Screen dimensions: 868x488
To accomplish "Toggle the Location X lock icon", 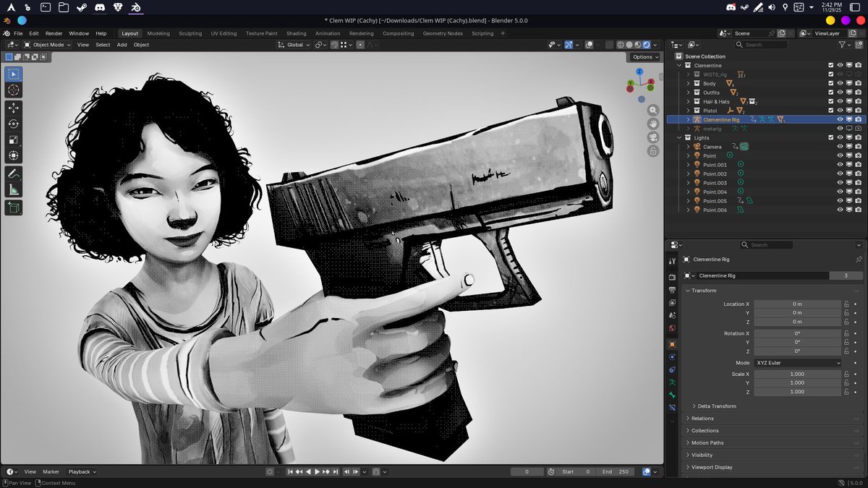I will (846, 304).
